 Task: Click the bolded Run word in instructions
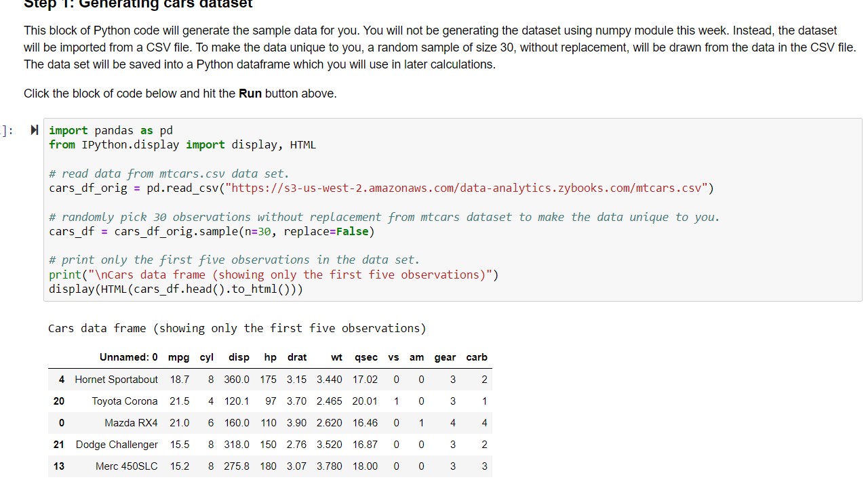tap(250, 93)
